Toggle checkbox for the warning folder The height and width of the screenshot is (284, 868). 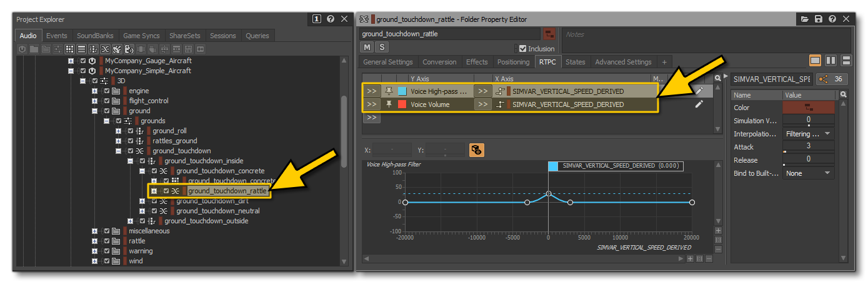107,251
